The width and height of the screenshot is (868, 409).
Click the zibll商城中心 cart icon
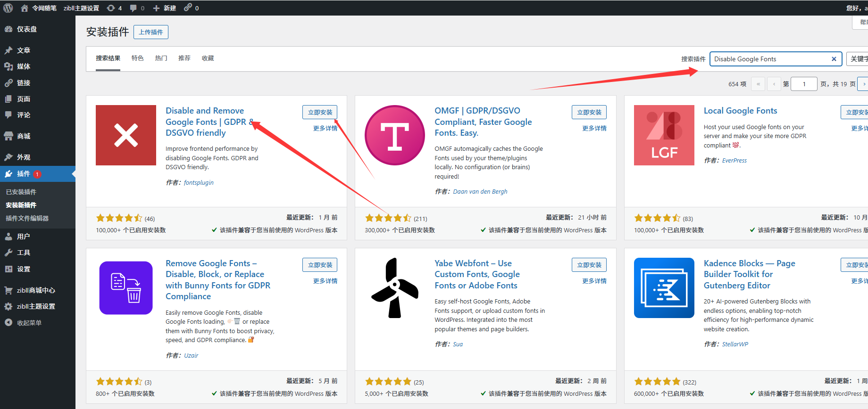[8, 290]
